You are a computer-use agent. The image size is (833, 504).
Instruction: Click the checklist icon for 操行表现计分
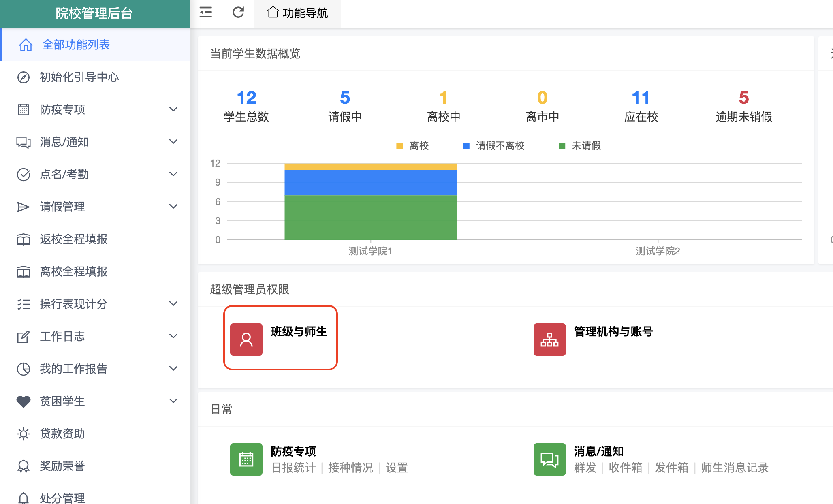click(23, 304)
